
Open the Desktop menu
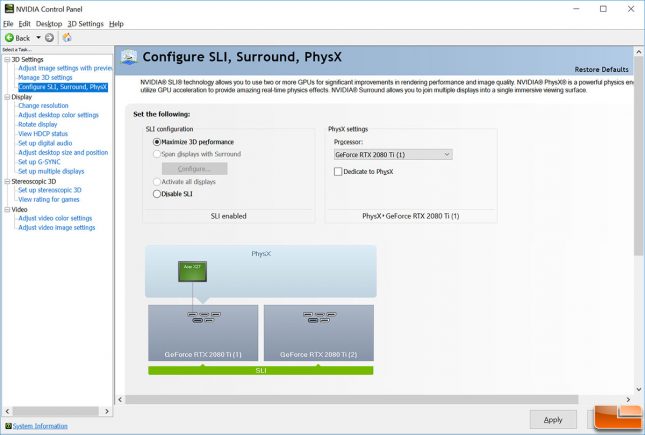pyautogui.click(x=49, y=24)
